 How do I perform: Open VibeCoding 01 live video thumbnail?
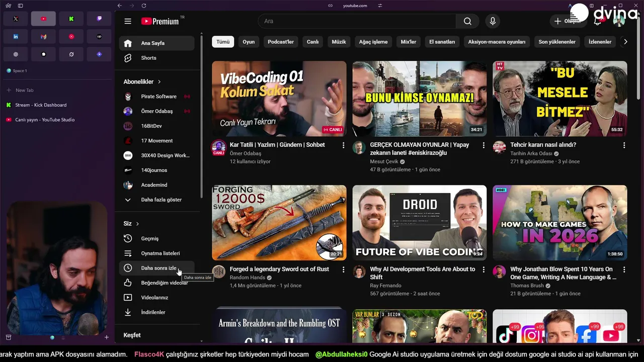[279, 99]
